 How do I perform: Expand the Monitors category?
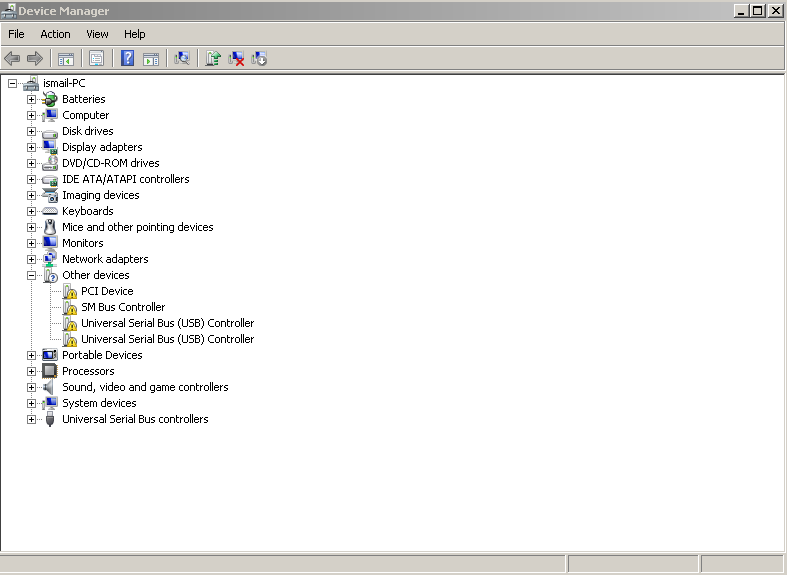[31, 243]
